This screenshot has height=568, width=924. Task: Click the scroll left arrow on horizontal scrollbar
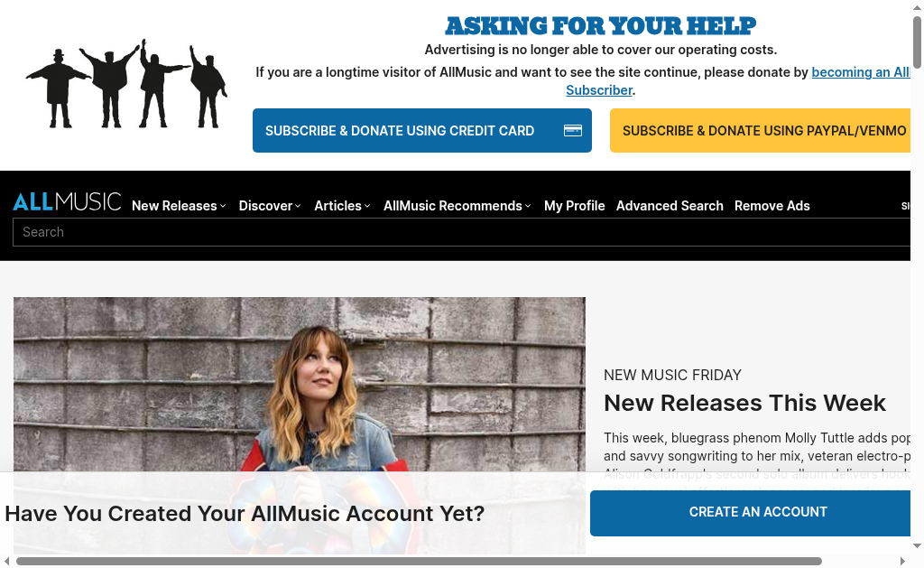(6, 561)
